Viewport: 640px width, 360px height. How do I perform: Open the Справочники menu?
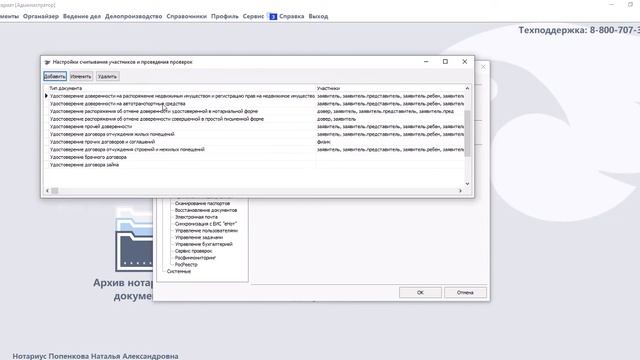[187, 16]
